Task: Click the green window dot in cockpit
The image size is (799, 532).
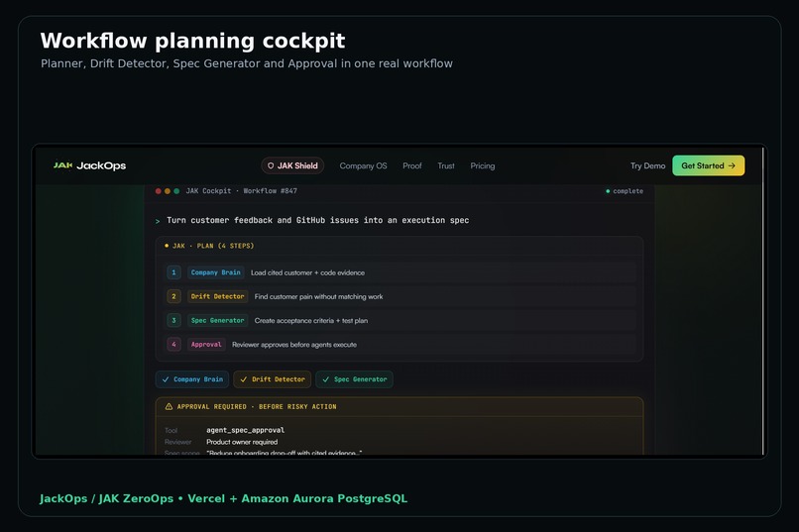Action: coord(176,191)
